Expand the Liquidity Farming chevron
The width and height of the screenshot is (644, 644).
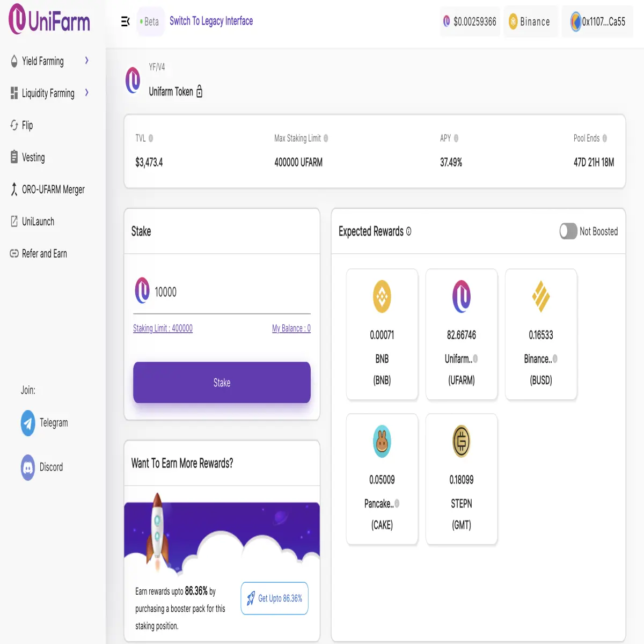click(87, 93)
